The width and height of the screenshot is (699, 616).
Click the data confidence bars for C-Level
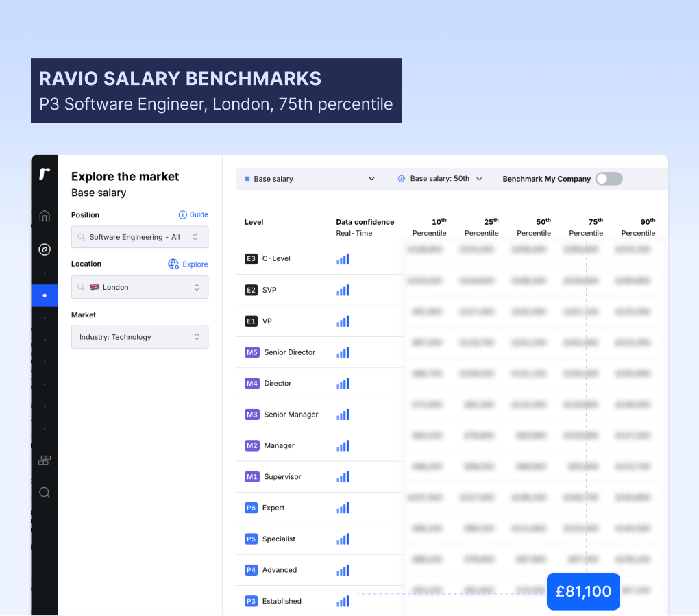[x=343, y=259]
